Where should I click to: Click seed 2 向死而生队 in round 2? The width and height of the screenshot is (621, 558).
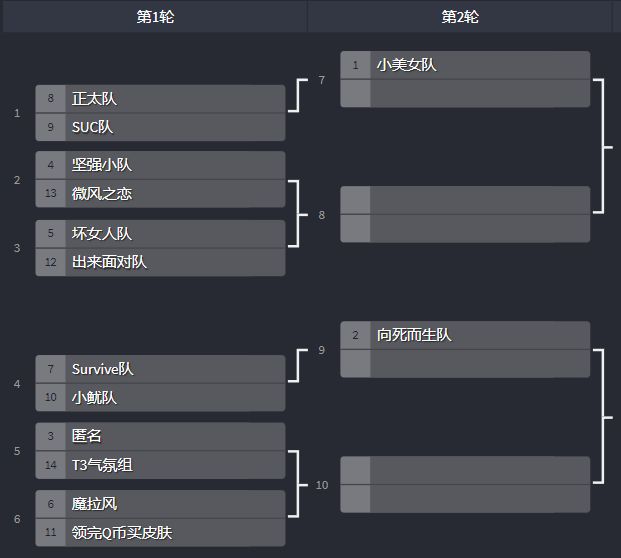point(465,335)
